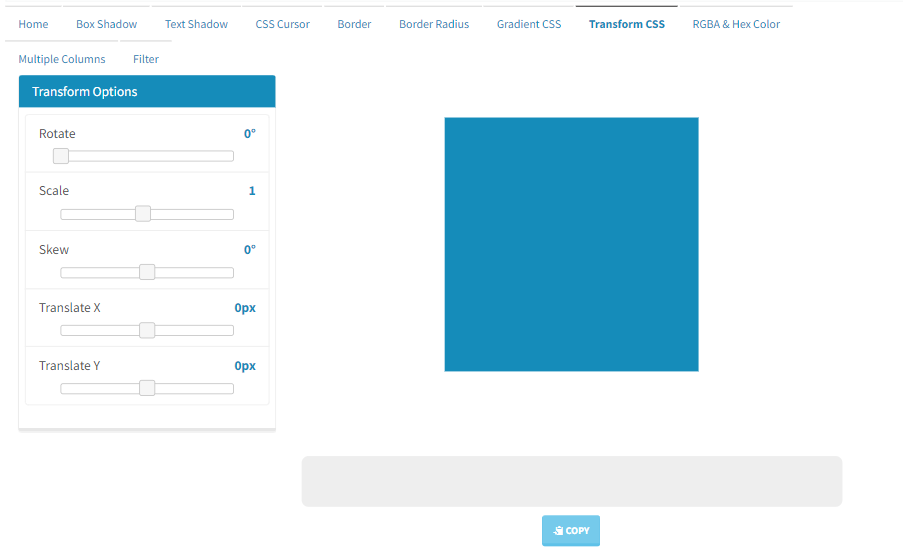
Task: Go to the CSS Cursor tab
Action: pyautogui.click(x=282, y=24)
